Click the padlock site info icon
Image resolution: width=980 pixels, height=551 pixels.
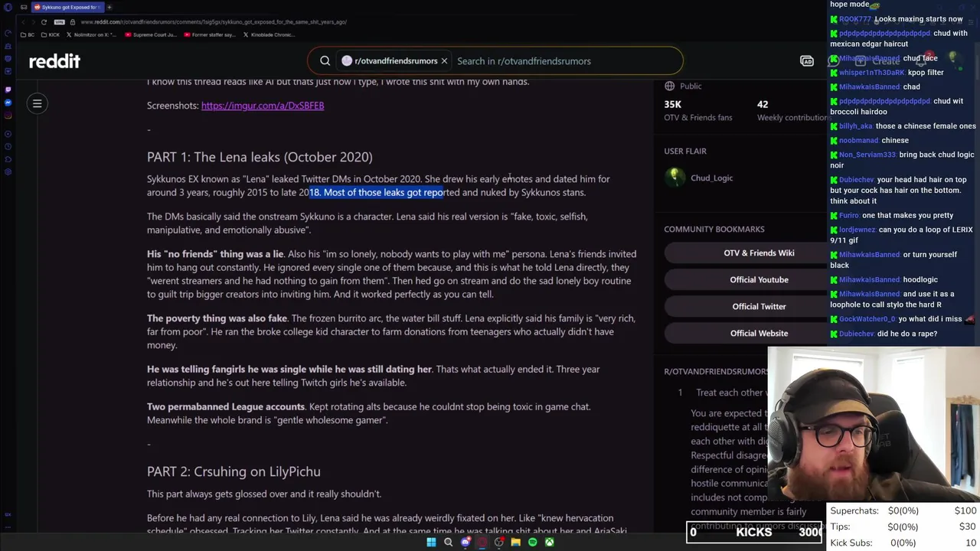coord(72,22)
